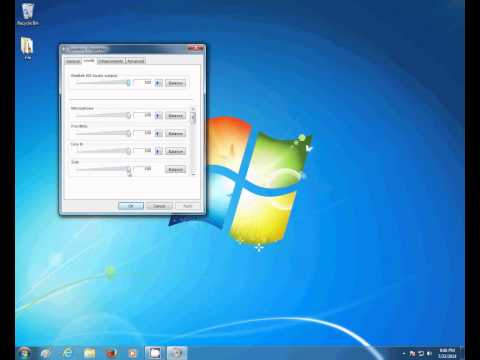This screenshot has height=360, width=480.
Task: Open Balance for Realtek HD Audio output
Action: click(x=175, y=83)
